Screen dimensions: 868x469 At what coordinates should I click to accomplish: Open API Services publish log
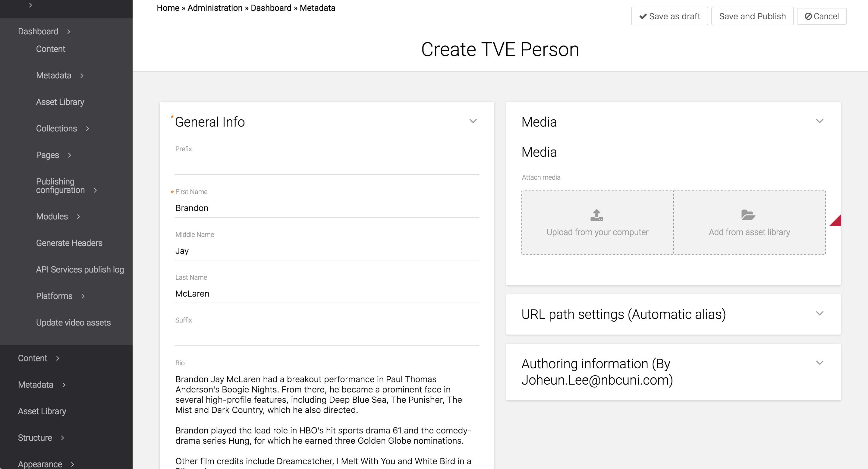pos(80,269)
